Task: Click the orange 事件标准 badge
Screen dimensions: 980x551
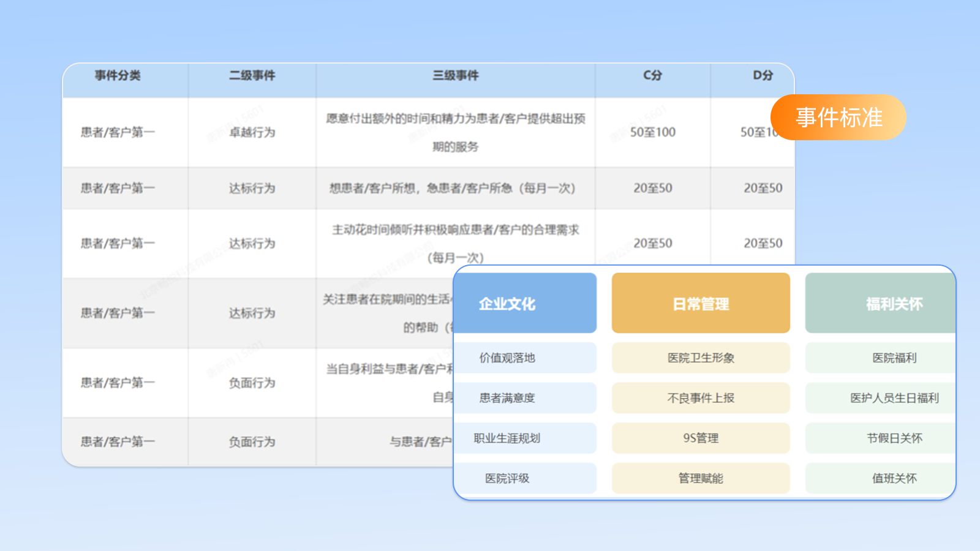Action: 838,117
